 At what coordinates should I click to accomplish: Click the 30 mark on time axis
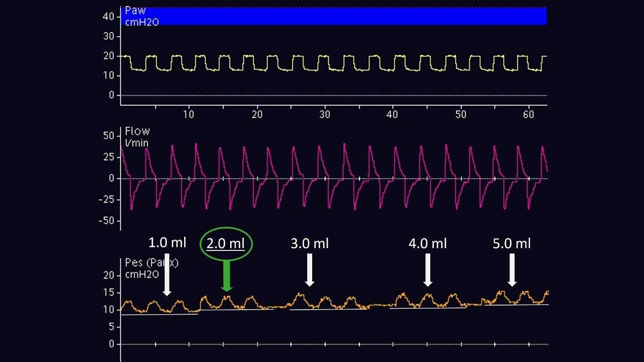[x=324, y=114]
